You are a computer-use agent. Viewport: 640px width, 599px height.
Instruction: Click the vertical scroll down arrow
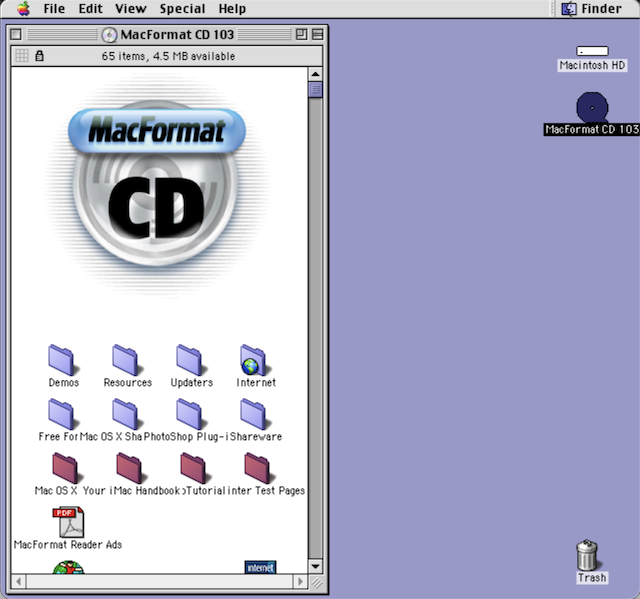[315, 566]
